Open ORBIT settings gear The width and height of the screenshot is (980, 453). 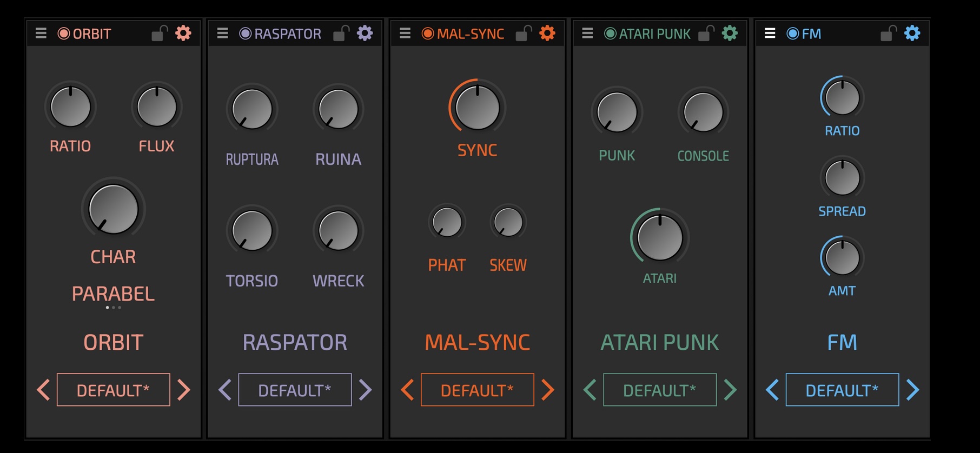click(183, 34)
